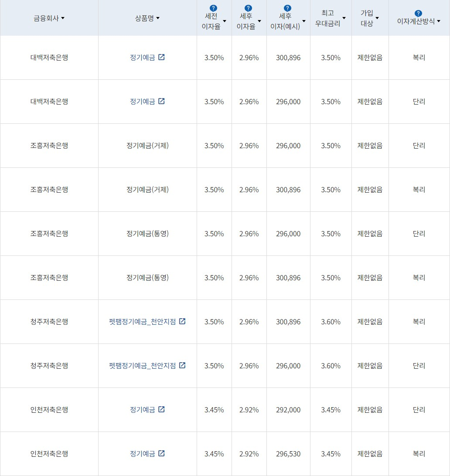
Task: Sort by 세전이자율 using its dropdown arrow
Action: [225, 21]
